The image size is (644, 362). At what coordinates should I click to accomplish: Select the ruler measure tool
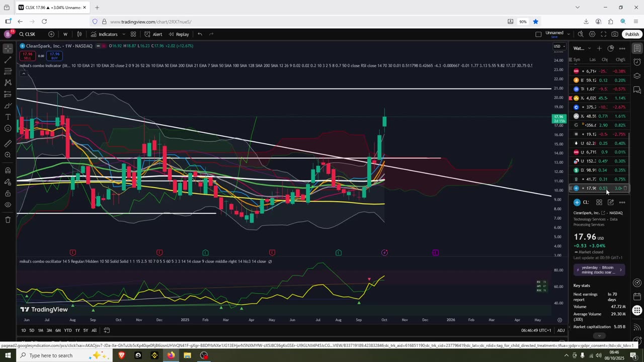[x=8, y=143]
